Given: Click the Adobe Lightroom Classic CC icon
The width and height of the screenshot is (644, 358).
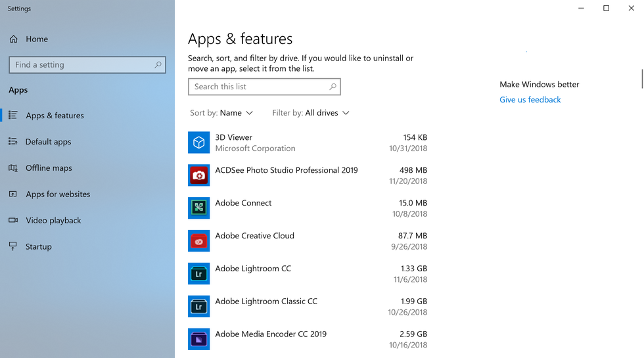Looking at the screenshot, I should (198, 307).
